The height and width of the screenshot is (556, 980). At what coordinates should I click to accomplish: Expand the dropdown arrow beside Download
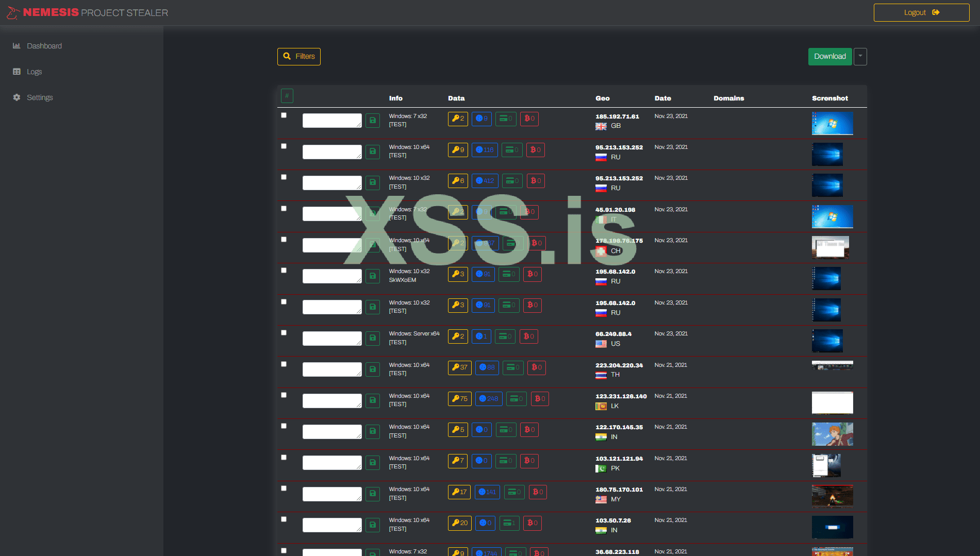pos(860,57)
